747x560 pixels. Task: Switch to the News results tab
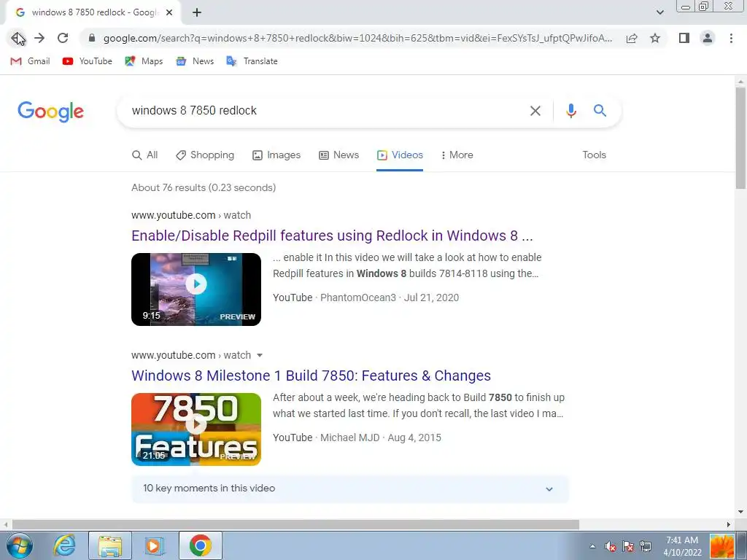click(338, 155)
